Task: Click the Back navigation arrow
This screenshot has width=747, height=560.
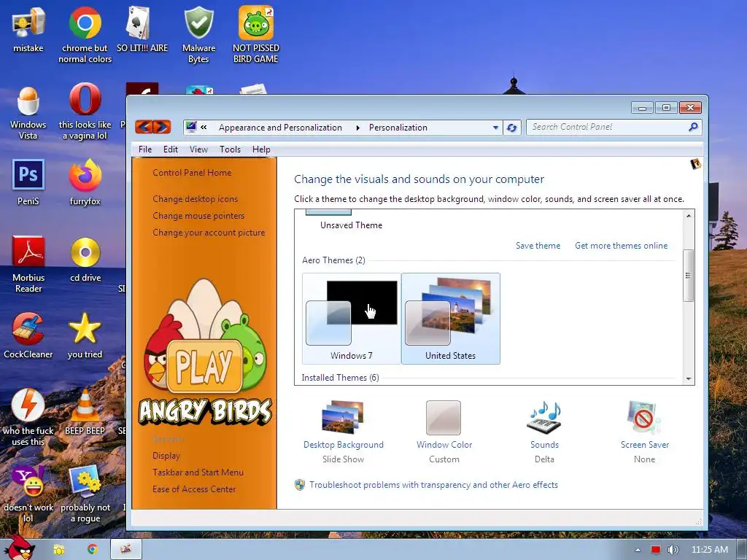Action: tap(144, 127)
